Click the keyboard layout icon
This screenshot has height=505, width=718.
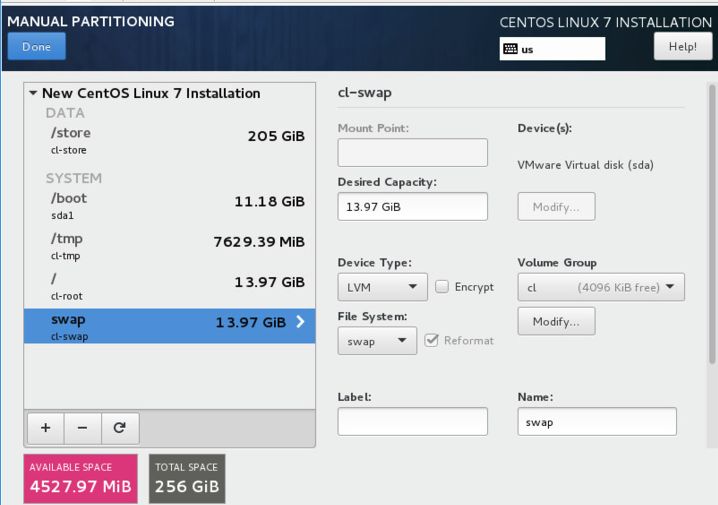[x=510, y=49]
